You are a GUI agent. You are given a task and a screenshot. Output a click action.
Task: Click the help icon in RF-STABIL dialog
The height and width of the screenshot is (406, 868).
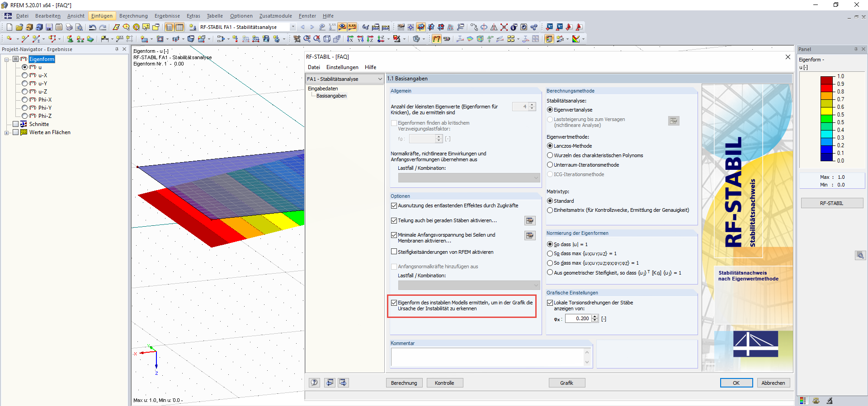click(314, 383)
